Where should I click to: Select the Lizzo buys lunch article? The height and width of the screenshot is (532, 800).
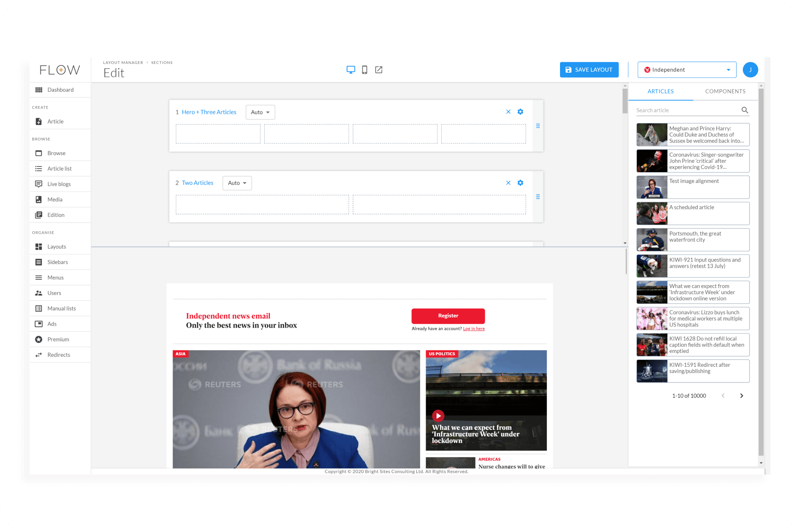click(693, 319)
